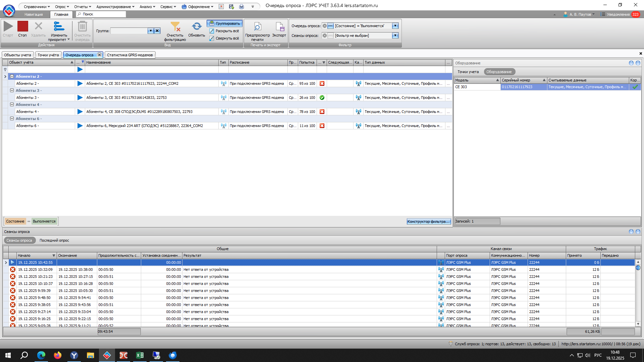Image resolution: width=644 pixels, height=362 pixels.
Task: Open Очередь опроса filter dropdown
Action: pyautogui.click(x=395, y=26)
